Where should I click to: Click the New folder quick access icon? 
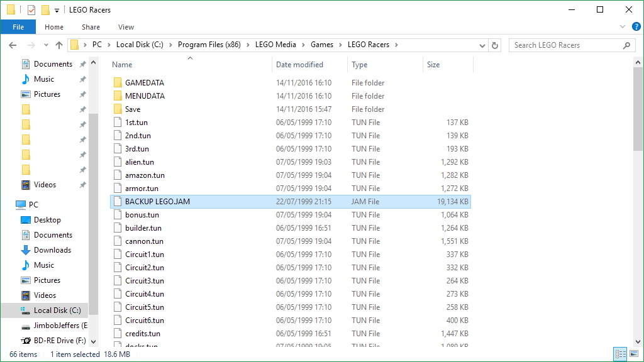[45, 10]
